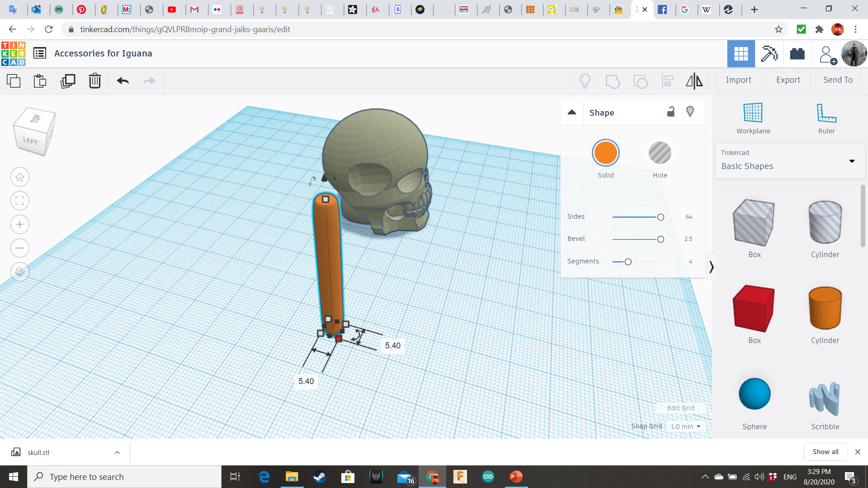Pick the blue Sphere shape
The width and height of the screenshot is (868, 488).
(x=755, y=394)
